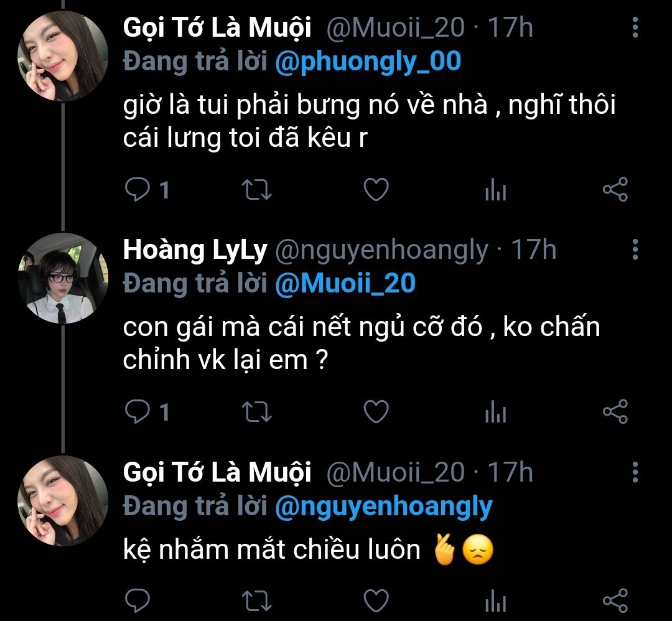The height and width of the screenshot is (621, 672).
Task: Open more options for the last tweet
Action: point(635,472)
